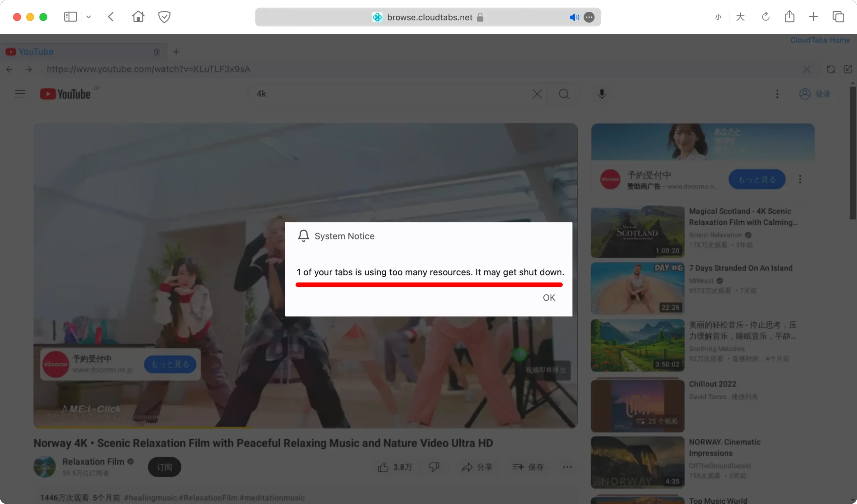Image resolution: width=857 pixels, height=504 pixels.
Task: Open address bar more options ellipsis
Action: [589, 17]
